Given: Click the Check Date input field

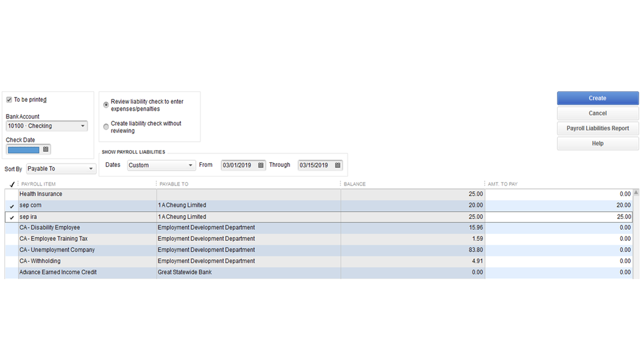Looking at the screenshot, I should point(24,150).
